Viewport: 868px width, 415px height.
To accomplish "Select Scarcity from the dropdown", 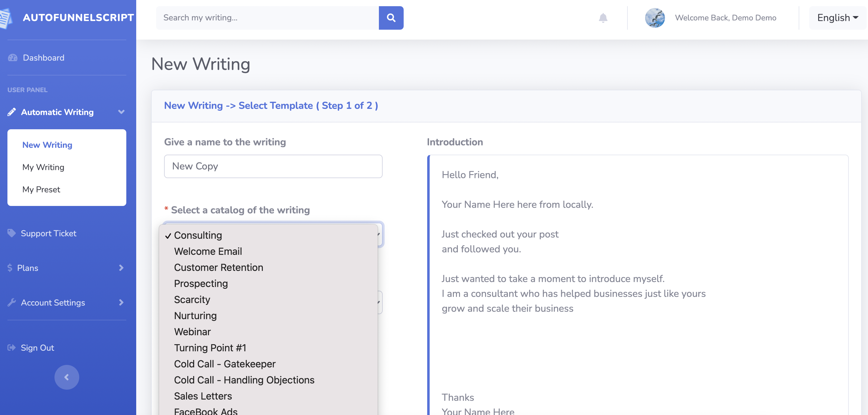I will point(268,299).
